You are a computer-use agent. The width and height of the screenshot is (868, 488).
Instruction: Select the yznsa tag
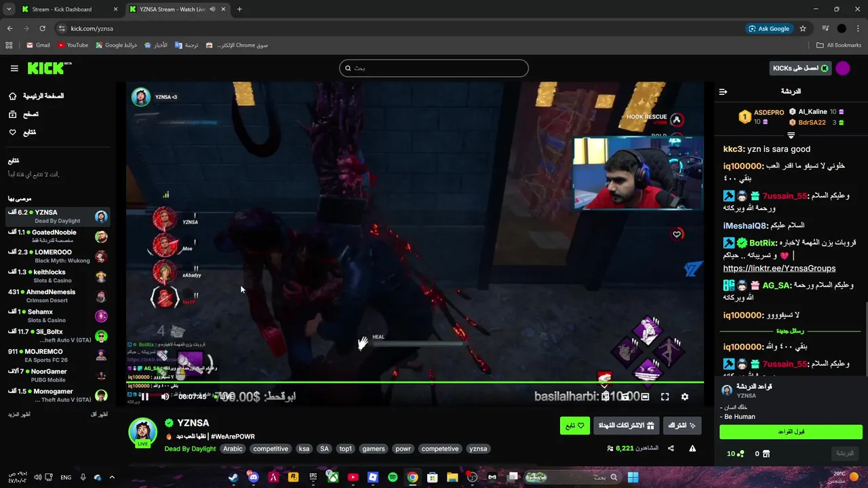pos(478,449)
